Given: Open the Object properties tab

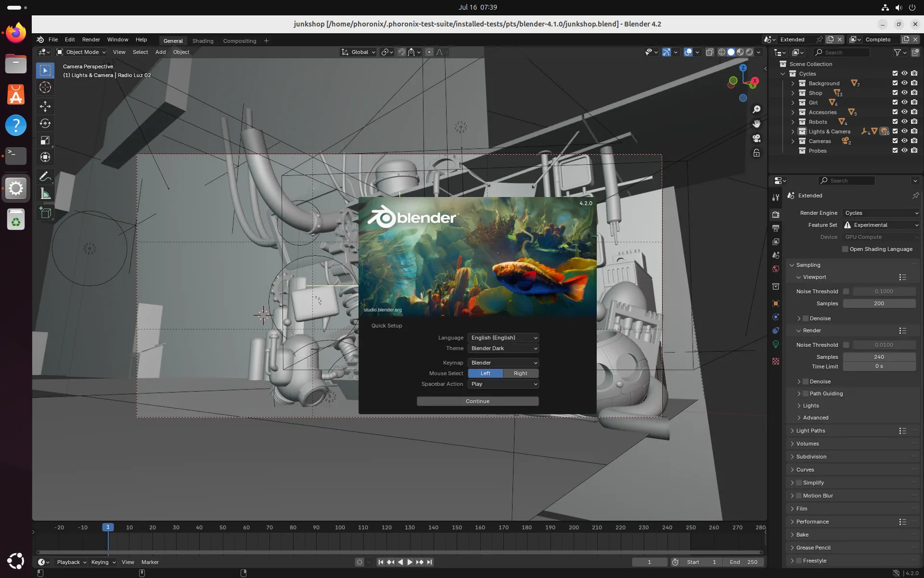Looking at the screenshot, I should pos(776,303).
